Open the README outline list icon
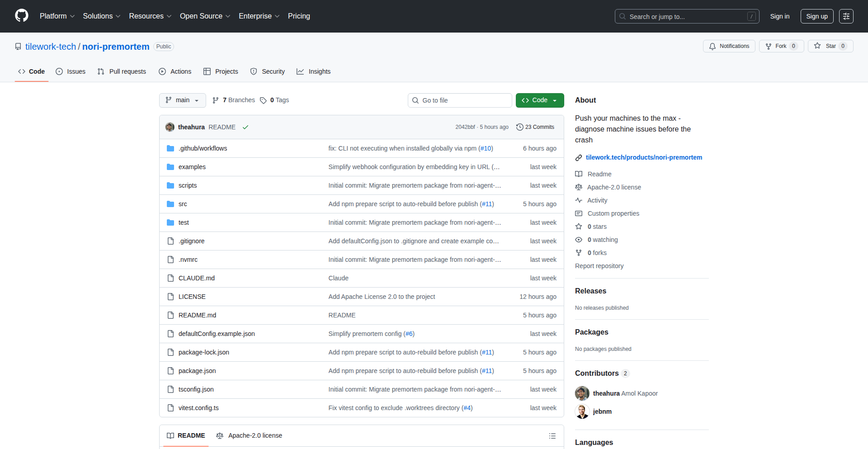 coord(552,436)
